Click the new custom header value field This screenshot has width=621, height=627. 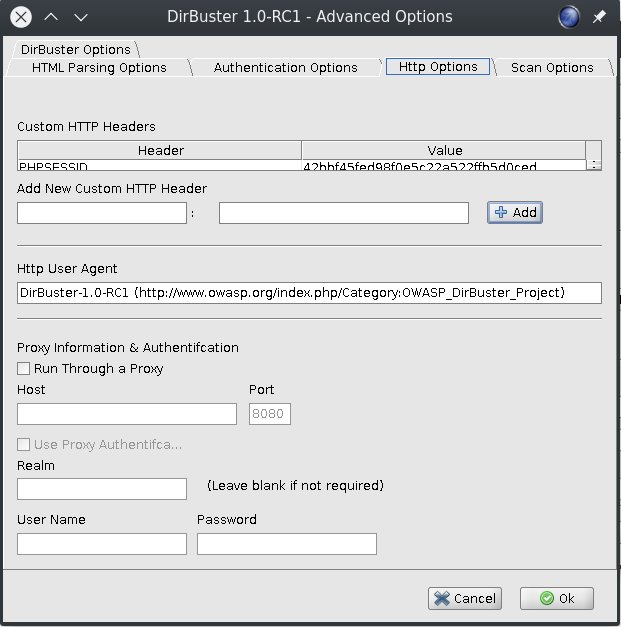(x=343, y=213)
